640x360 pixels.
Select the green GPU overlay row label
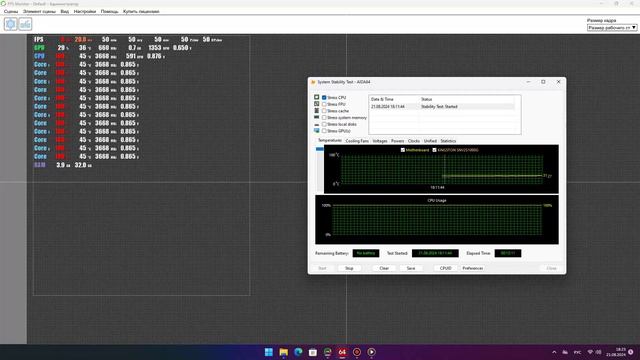pyautogui.click(x=39, y=48)
